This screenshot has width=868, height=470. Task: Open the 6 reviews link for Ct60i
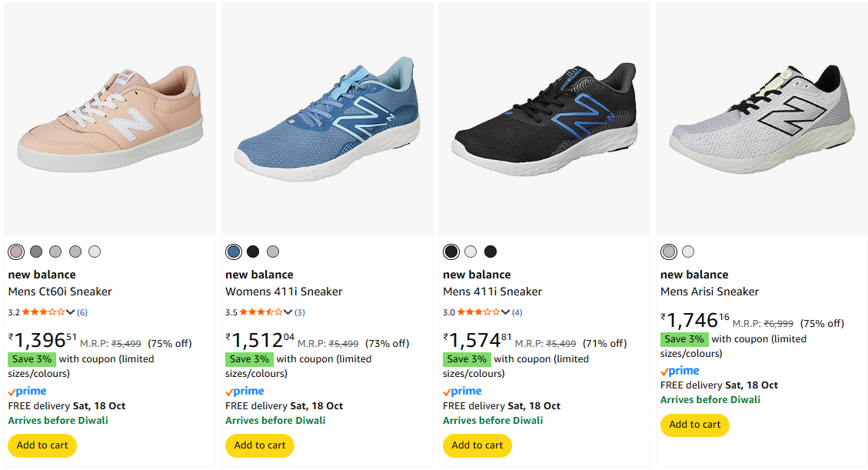[82, 312]
